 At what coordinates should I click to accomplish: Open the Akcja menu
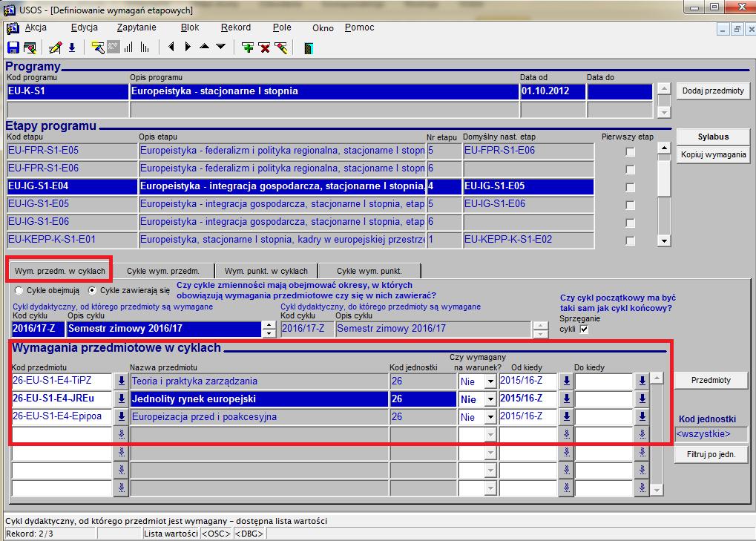pos(36,27)
